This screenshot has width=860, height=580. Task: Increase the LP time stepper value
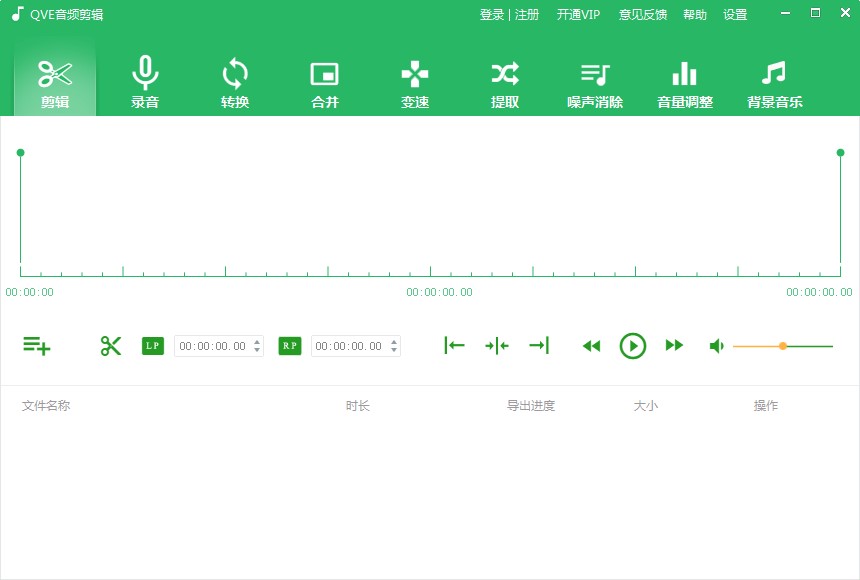(257, 341)
